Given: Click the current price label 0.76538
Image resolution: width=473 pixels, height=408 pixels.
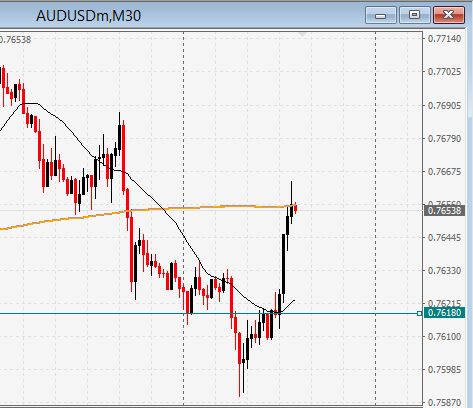Looking at the screenshot, I should coord(444,211).
